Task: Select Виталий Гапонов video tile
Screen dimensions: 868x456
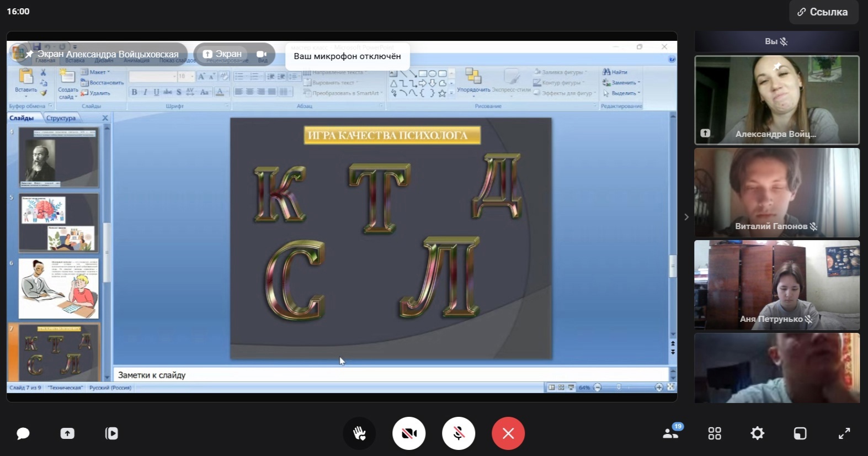Action: [776, 192]
